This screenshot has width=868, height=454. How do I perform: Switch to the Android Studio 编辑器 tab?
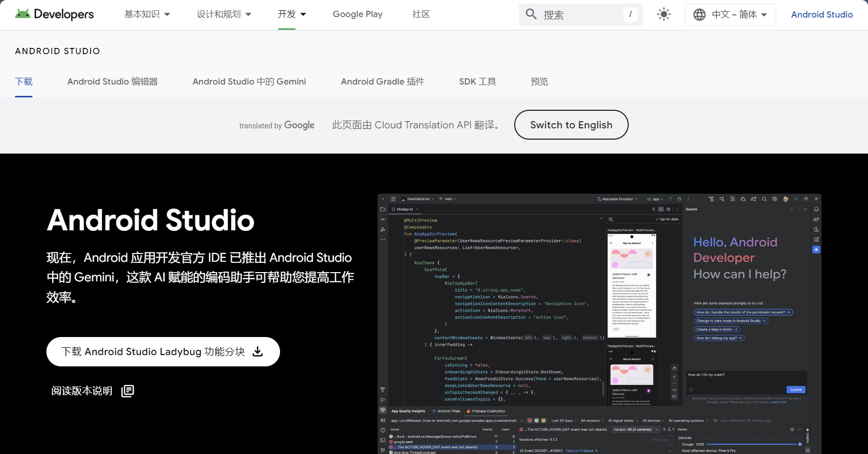click(x=112, y=81)
